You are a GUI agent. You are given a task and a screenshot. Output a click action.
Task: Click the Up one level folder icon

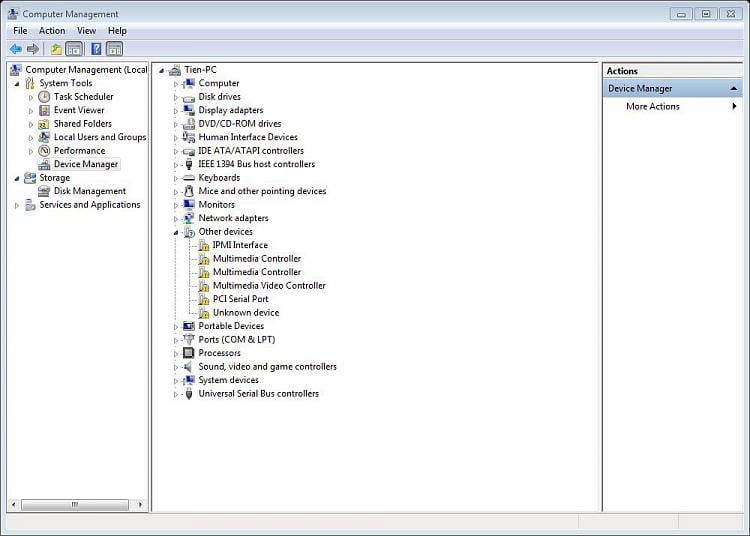click(x=56, y=49)
